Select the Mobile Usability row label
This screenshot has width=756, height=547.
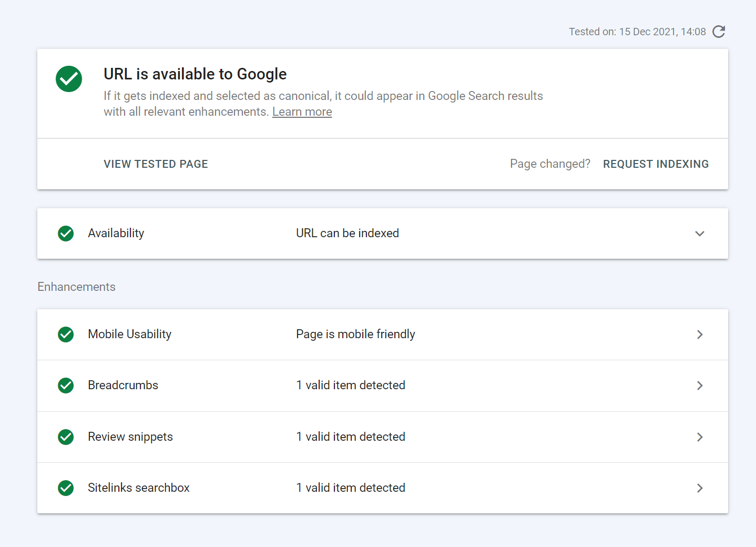tap(129, 335)
